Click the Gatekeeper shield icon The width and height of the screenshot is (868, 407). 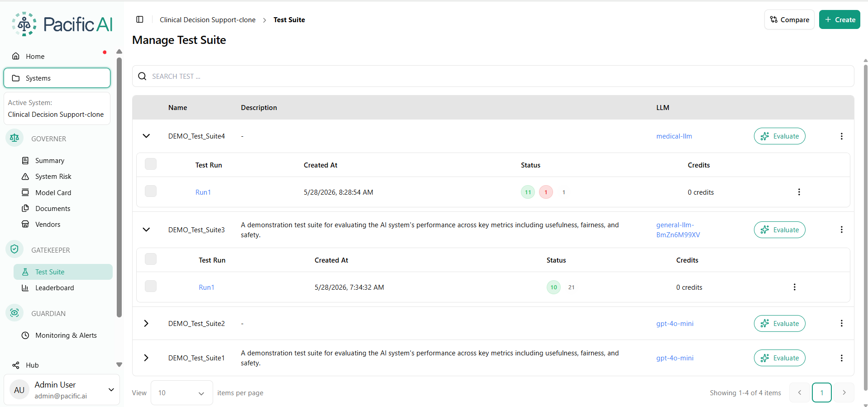click(14, 249)
